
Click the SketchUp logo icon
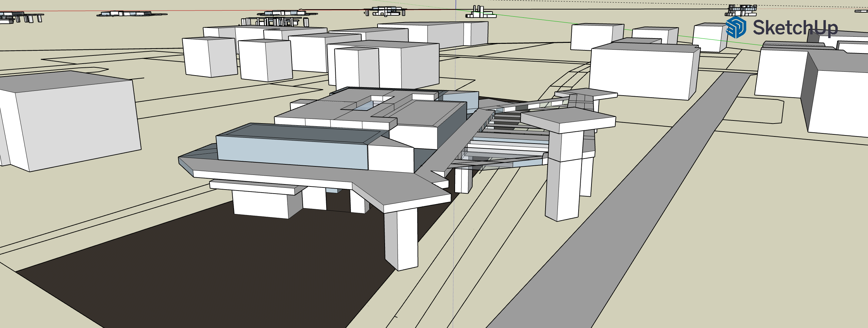coord(736,27)
